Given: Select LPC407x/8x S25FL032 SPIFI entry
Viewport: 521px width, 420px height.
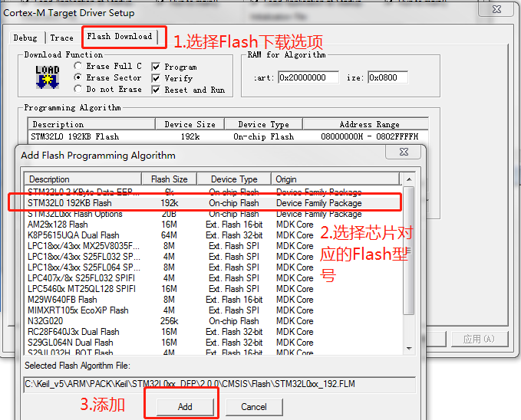Looking at the screenshot, I should (213, 278).
